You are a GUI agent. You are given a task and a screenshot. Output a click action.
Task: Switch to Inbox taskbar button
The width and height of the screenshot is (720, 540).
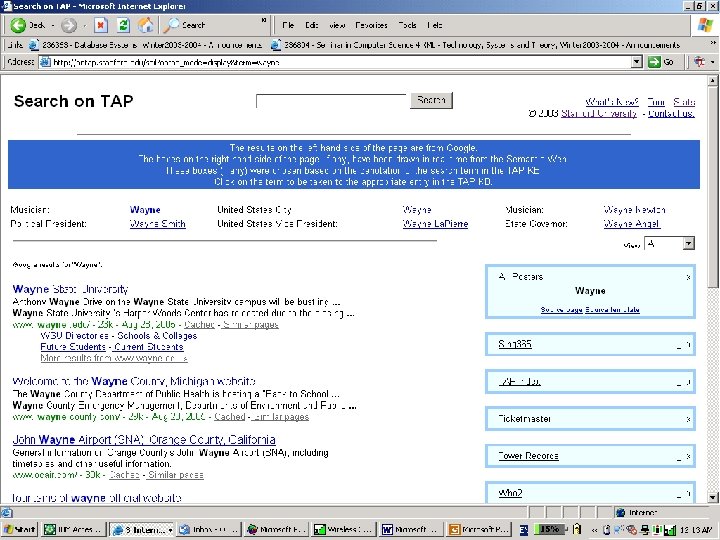pyautogui.click(x=209, y=529)
